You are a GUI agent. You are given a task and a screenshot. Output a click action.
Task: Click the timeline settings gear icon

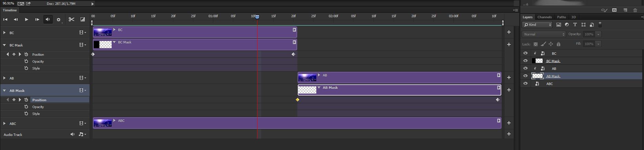[59, 20]
